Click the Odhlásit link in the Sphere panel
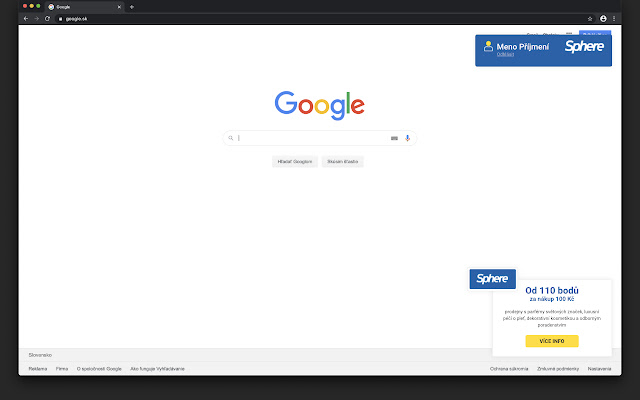640x400 pixels. (x=505, y=54)
